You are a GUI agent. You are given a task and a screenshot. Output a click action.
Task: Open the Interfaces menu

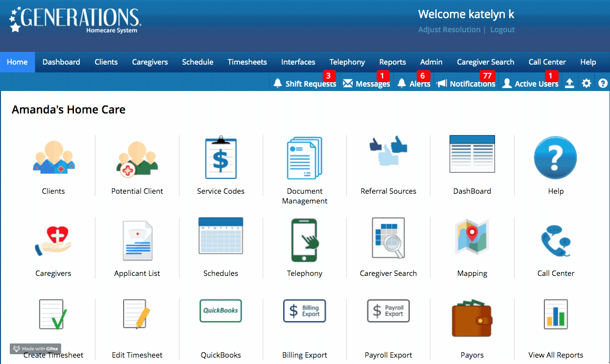pos(298,62)
